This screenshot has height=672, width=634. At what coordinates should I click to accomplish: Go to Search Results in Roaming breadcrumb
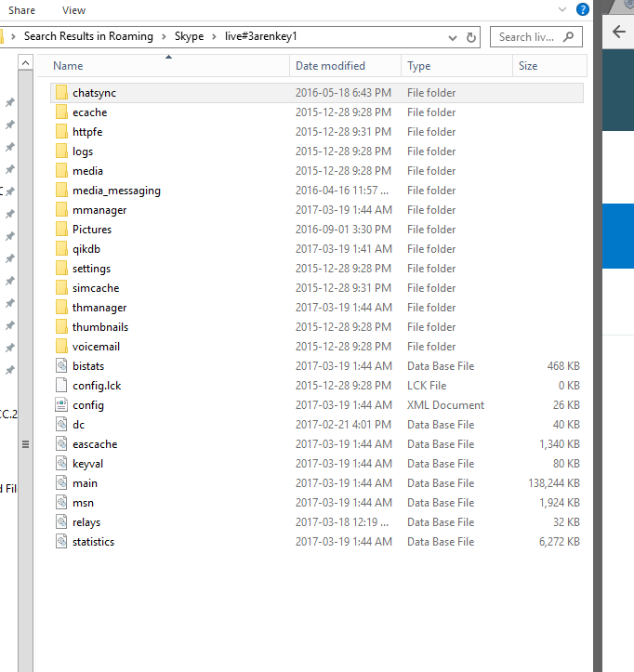coord(88,36)
